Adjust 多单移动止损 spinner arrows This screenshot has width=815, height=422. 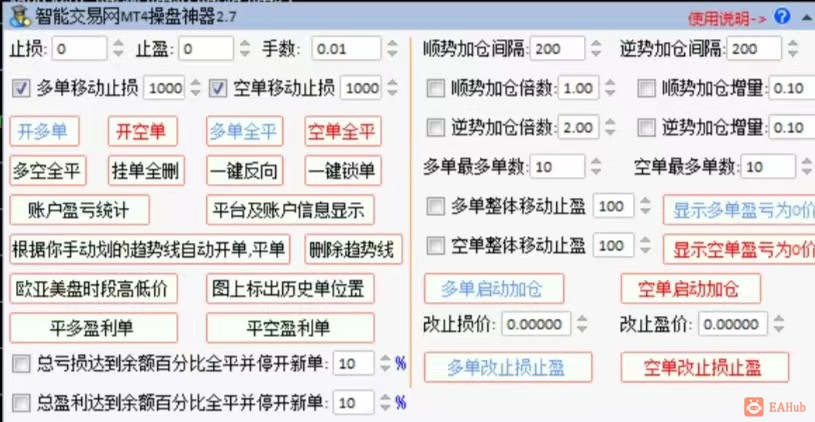(195, 88)
